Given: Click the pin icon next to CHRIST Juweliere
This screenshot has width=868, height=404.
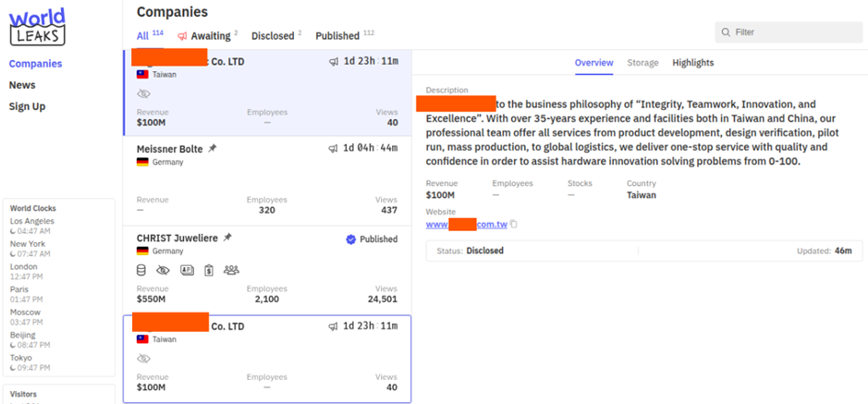Looking at the screenshot, I should tap(227, 238).
